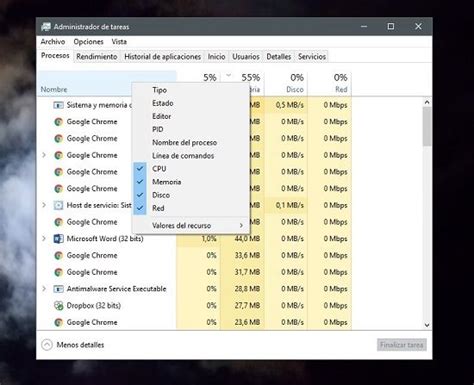This screenshot has width=474, height=385.
Task: Select the Microsoft Word (32 bits) row name
Action: point(105,239)
